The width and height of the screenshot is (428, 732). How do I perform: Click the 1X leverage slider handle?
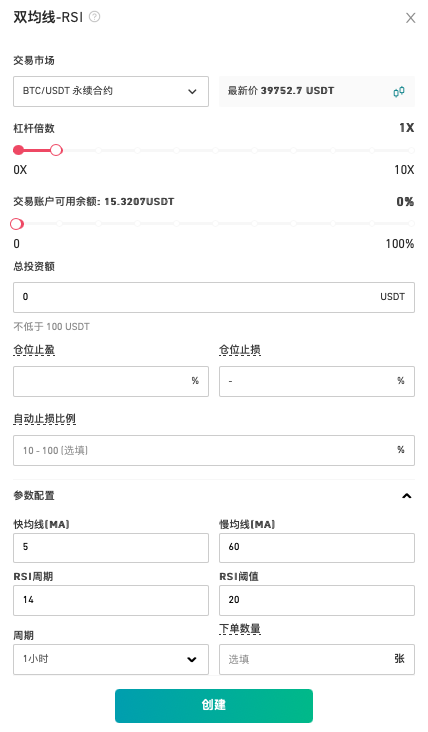[x=56, y=150]
